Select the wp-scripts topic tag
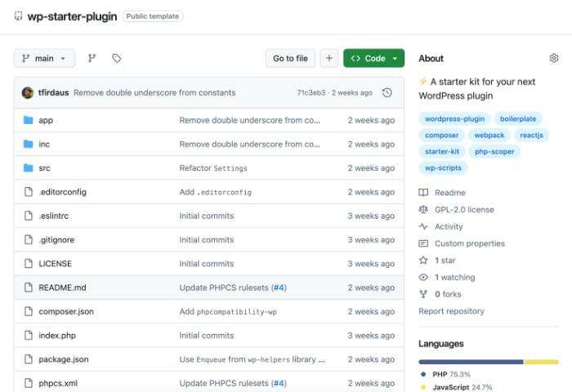The height and width of the screenshot is (392, 572). point(443,167)
